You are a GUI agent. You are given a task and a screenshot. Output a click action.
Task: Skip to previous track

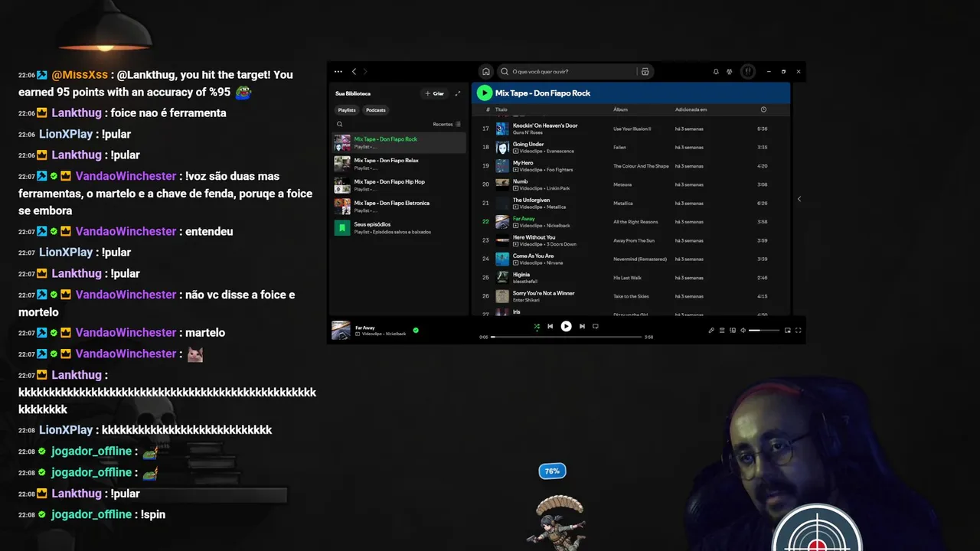pos(550,326)
